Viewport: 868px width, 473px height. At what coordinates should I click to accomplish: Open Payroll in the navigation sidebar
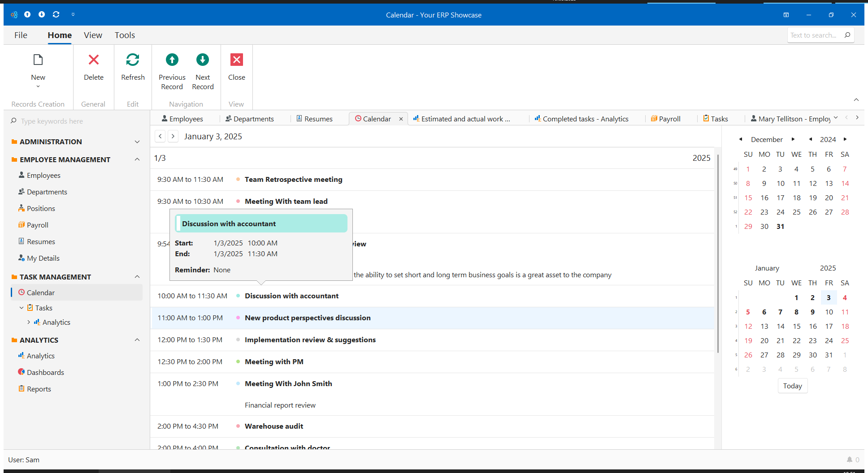pyautogui.click(x=37, y=225)
